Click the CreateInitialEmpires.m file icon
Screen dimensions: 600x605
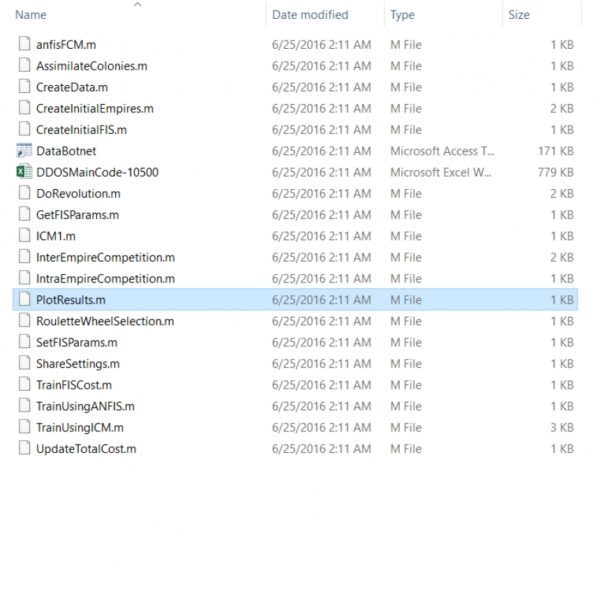point(24,108)
